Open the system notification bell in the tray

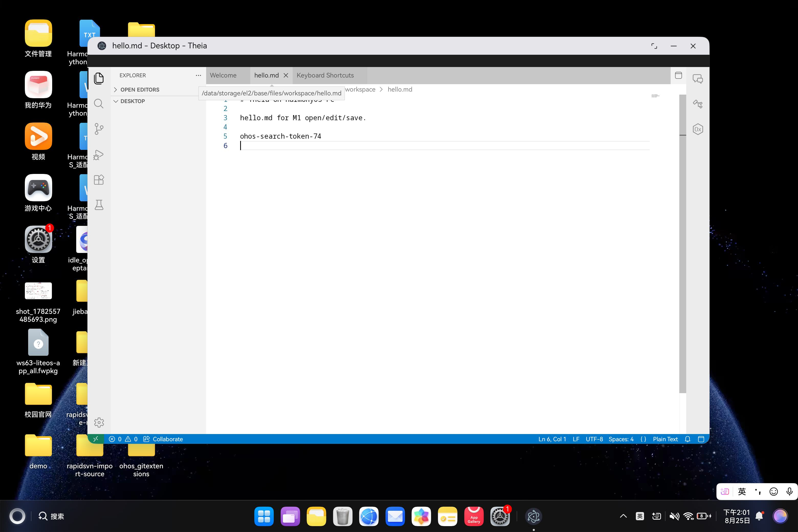(x=760, y=516)
